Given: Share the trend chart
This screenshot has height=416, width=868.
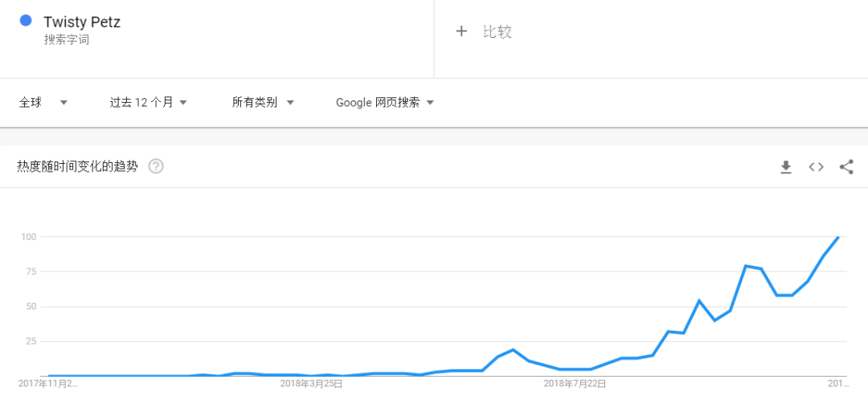Looking at the screenshot, I should pos(845,167).
